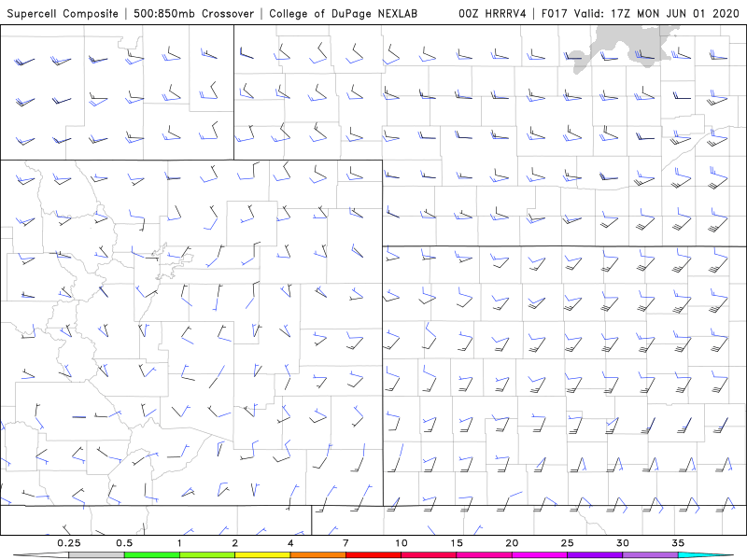The width and height of the screenshot is (747, 560).
Task: Click the "7" legend value
Action: coord(345,543)
